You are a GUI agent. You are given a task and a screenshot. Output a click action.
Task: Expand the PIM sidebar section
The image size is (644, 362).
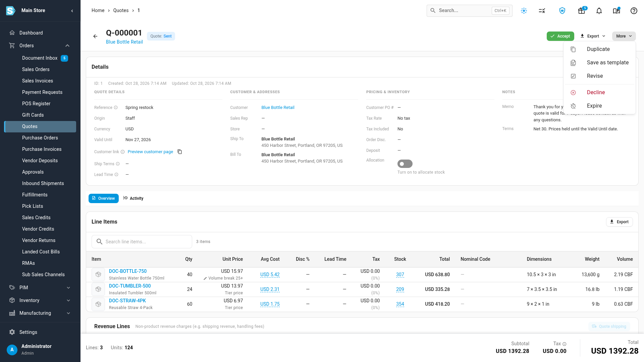pos(68,288)
